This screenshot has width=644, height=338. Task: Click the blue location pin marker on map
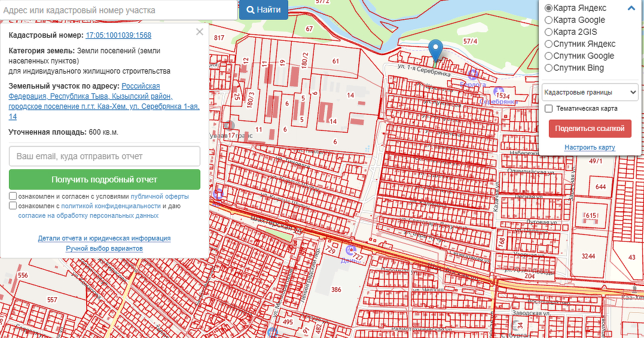click(x=437, y=50)
